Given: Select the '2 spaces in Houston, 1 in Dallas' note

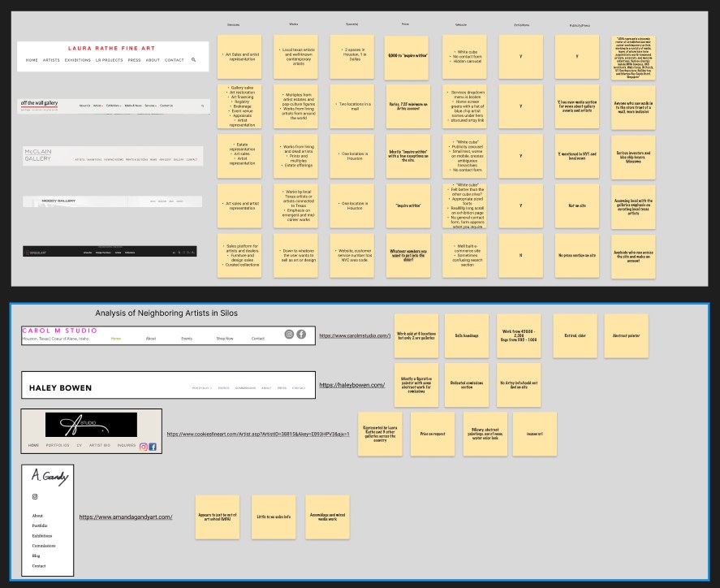Looking at the screenshot, I should pos(351,57).
